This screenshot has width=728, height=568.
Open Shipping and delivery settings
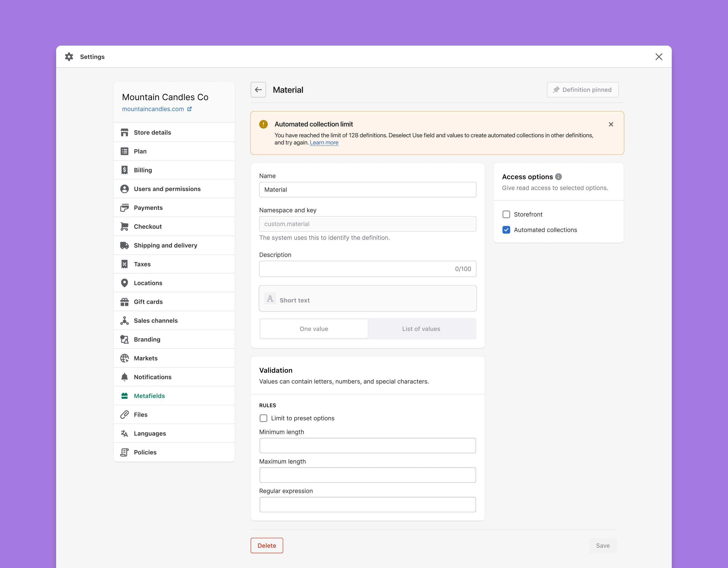pyautogui.click(x=174, y=245)
